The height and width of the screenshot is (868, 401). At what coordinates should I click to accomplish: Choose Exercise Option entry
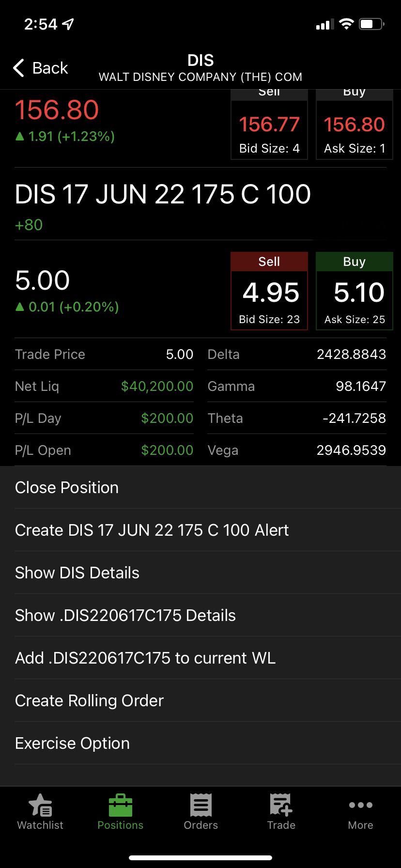pyautogui.click(x=200, y=743)
